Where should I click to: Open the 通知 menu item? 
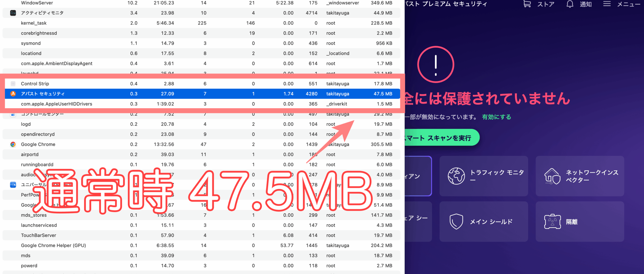[586, 4]
